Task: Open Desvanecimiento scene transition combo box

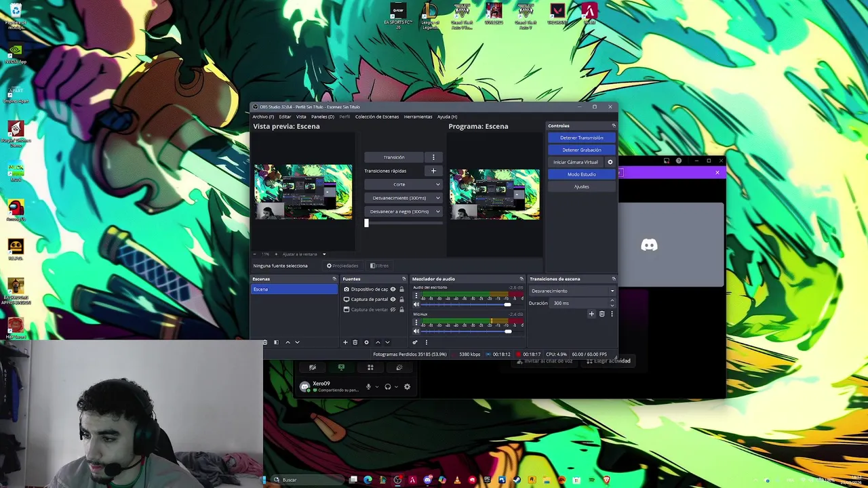Action: coord(572,291)
